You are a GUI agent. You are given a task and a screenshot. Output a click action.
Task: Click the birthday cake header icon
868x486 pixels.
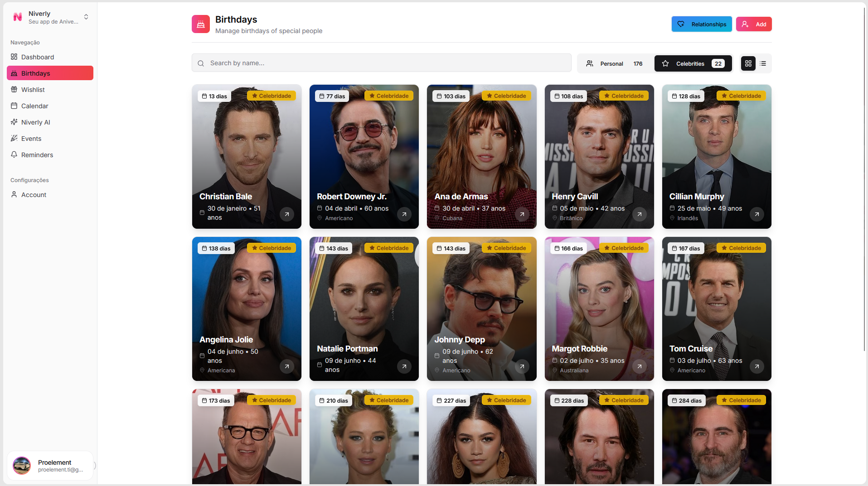pyautogui.click(x=201, y=24)
